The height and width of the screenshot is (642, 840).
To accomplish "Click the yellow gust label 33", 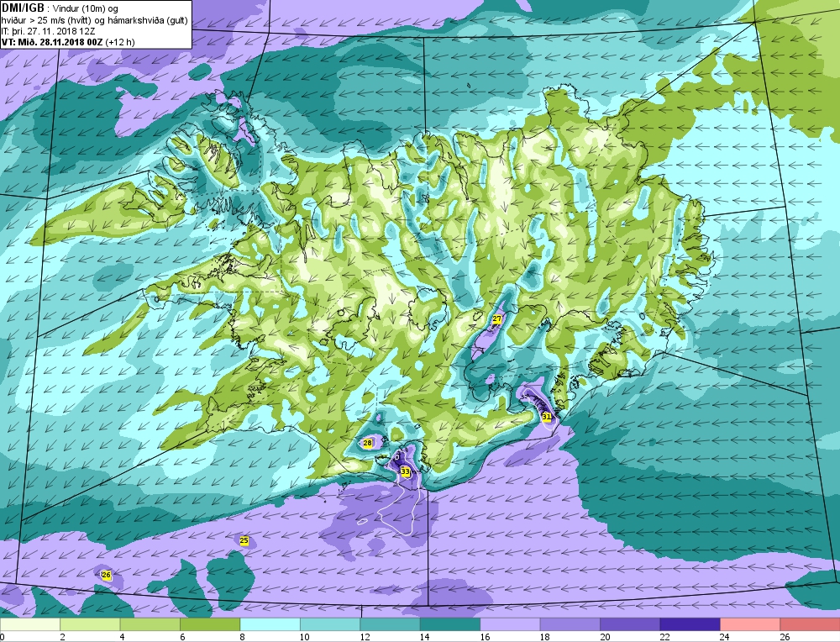I will tap(406, 471).
